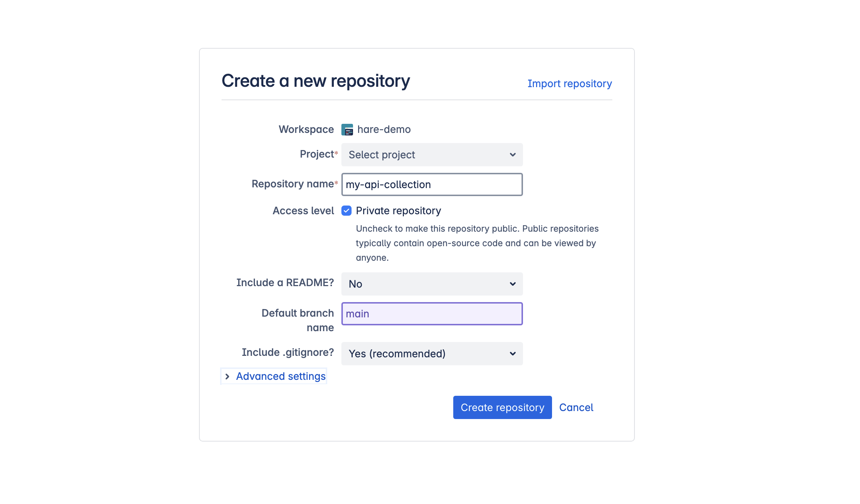Focus the default branch name field showing main
Screen dimensions: 860x504
(431, 313)
